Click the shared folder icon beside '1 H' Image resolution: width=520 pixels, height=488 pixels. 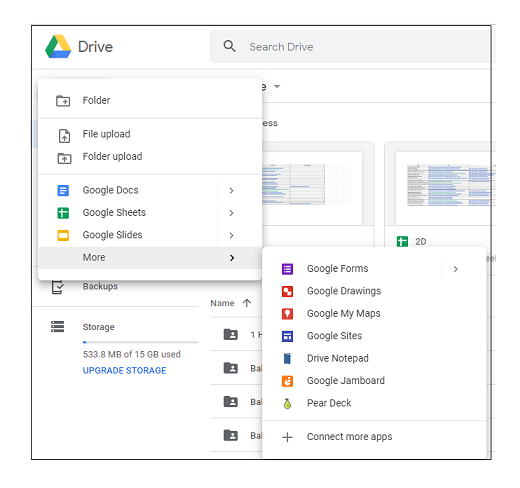pyautogui.click(x=231, y=334)
